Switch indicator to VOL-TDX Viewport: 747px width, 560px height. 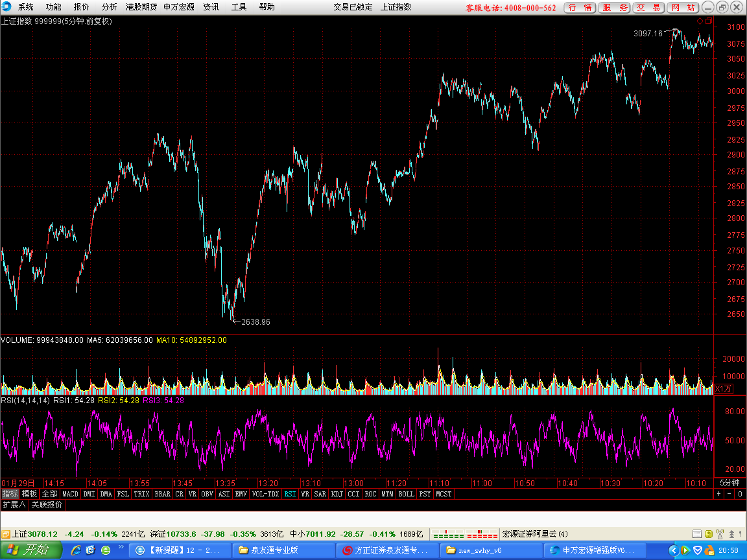(265, 494)
